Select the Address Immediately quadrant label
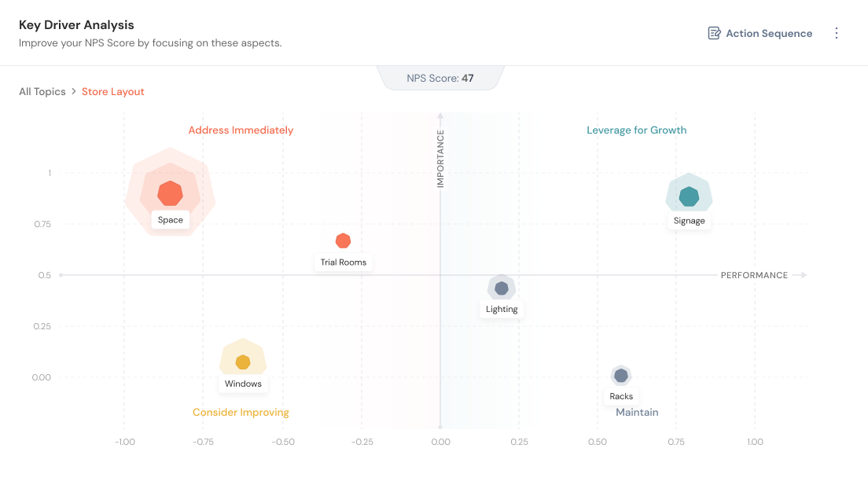The width and height of the screenshot is (868, 481). click(241, 130)
